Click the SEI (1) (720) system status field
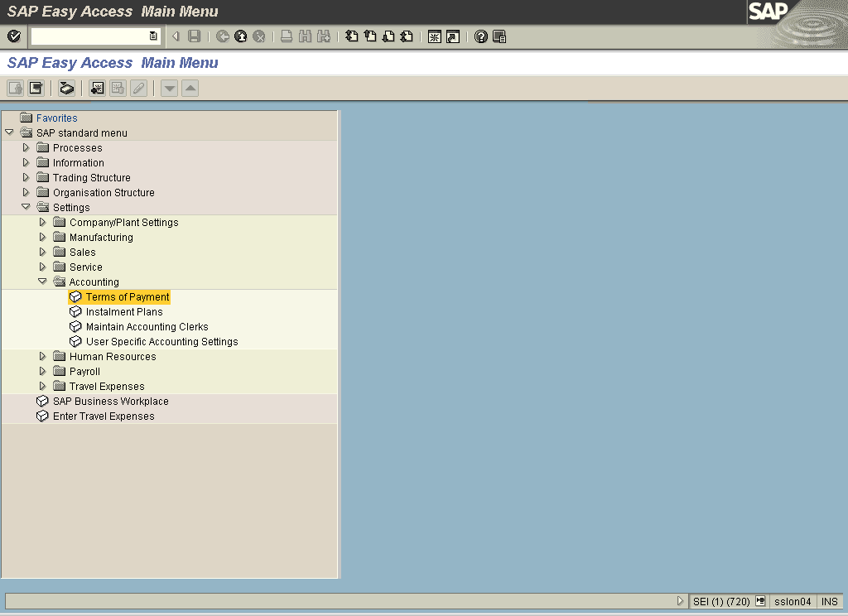 (x=721, y=601)
